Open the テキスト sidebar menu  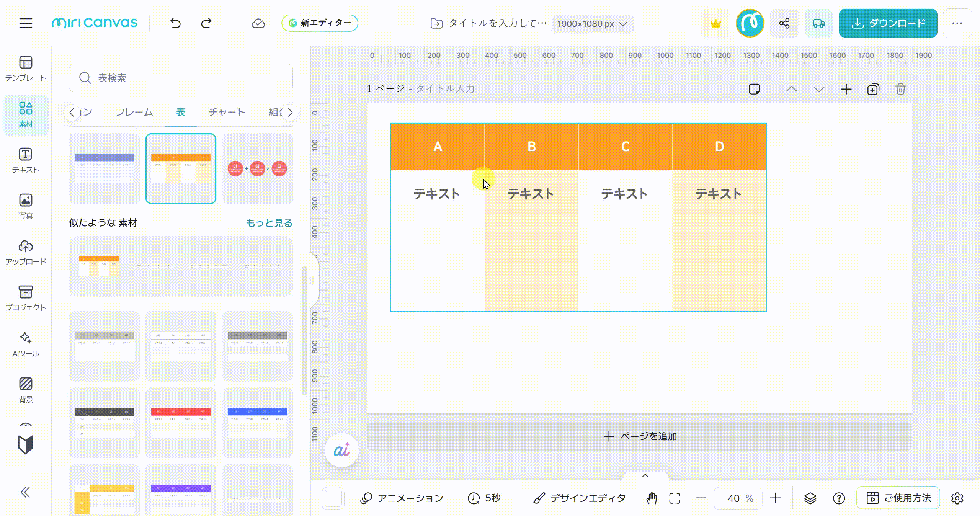[x=26, y=160]
